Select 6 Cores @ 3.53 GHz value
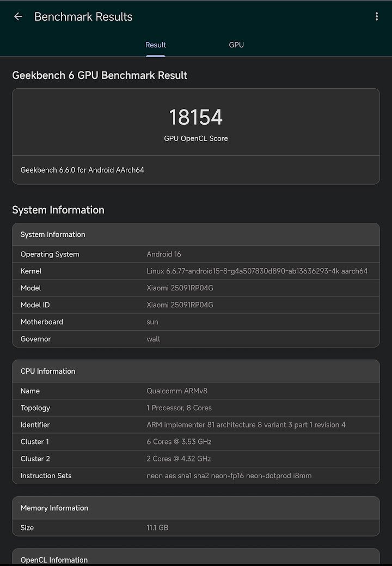Image resolution: width=392 pixels, height=566 pixels. tap(179, 442)
